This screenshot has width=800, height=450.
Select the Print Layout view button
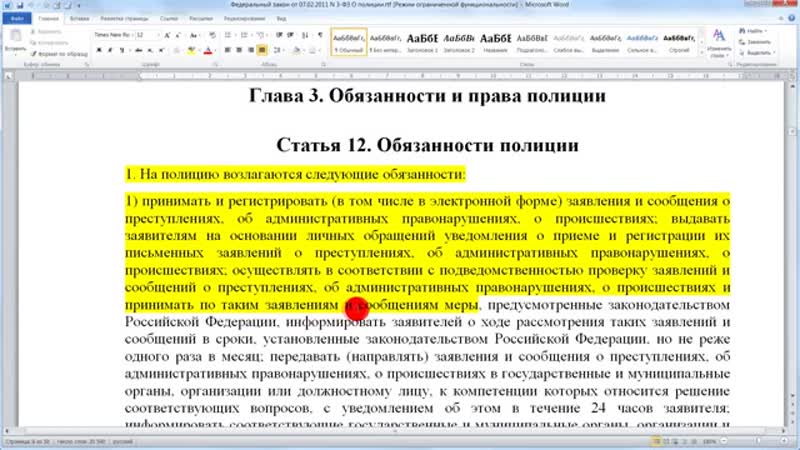(x=657, y=441)
